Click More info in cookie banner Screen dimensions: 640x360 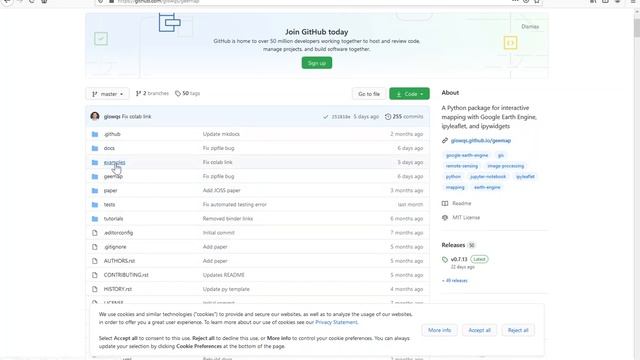(440, 330)
